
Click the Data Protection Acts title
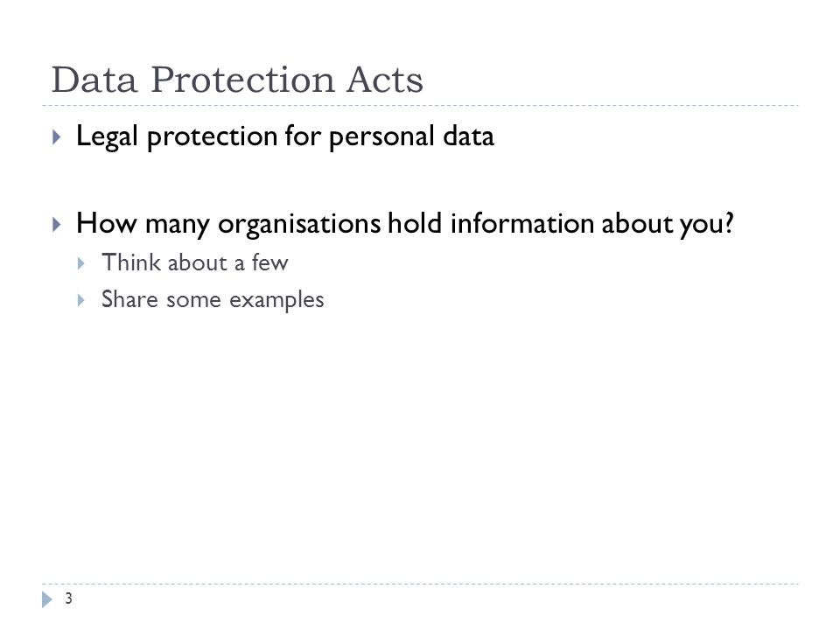coord(237,80)
